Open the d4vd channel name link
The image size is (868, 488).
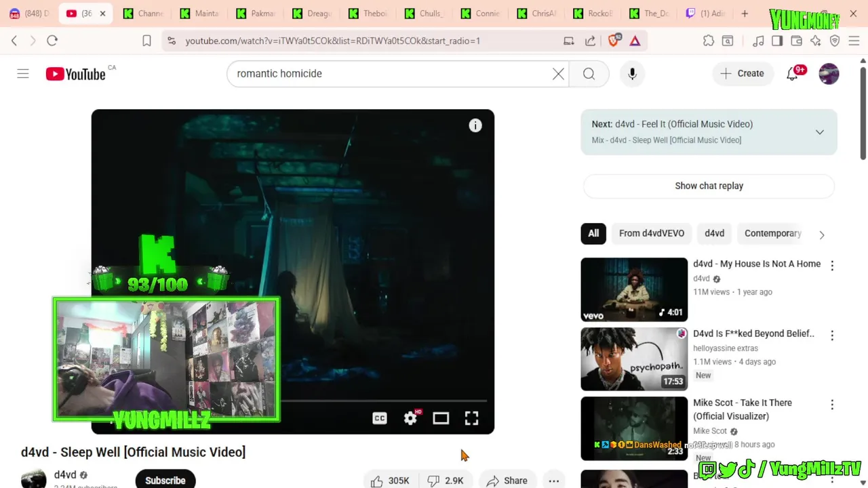pyautogui.click(x=65, y=474)
